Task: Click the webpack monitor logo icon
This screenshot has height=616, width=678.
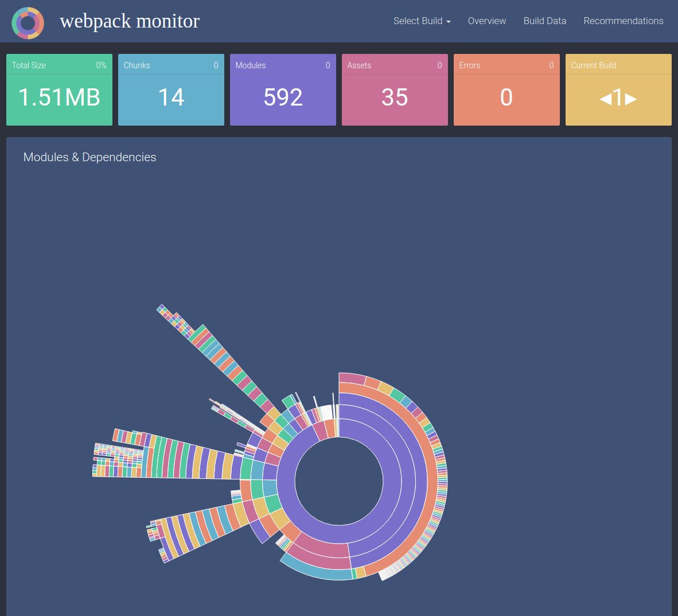Action: point(28,23)
